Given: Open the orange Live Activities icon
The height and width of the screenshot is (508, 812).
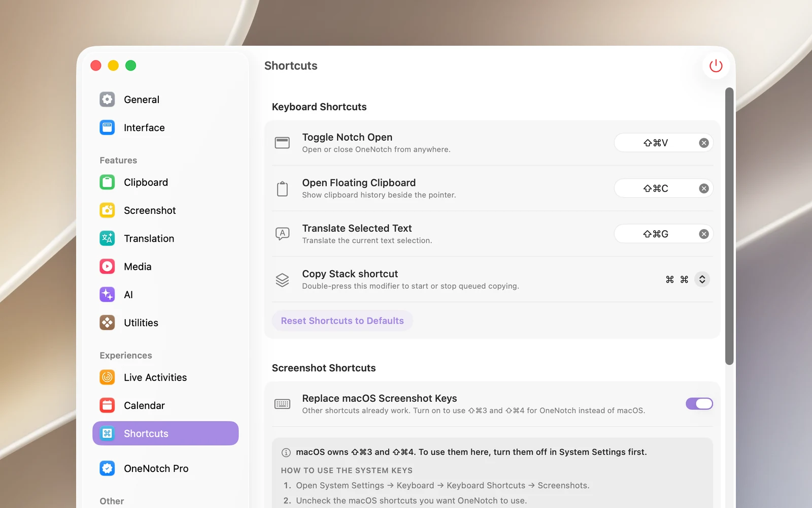Looking at the screenshot, I should pos(107,377).
